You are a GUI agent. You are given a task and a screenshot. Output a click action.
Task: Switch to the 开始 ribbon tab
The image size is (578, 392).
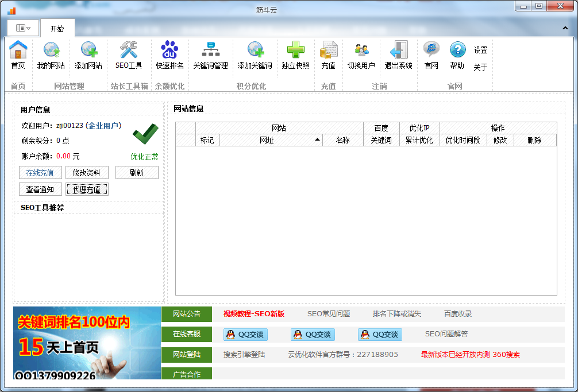[57, 29]
